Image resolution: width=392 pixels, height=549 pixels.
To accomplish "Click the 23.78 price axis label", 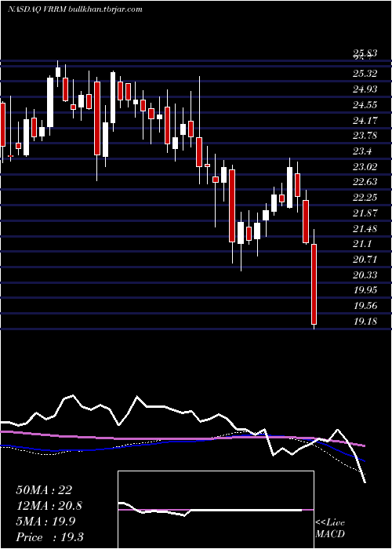I will (365, 136).
